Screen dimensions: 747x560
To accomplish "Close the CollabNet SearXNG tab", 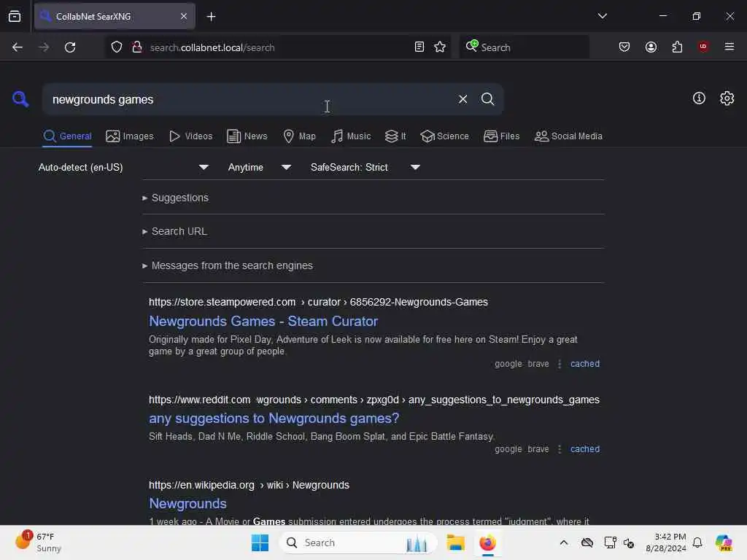I will click(x=184, y=16).
